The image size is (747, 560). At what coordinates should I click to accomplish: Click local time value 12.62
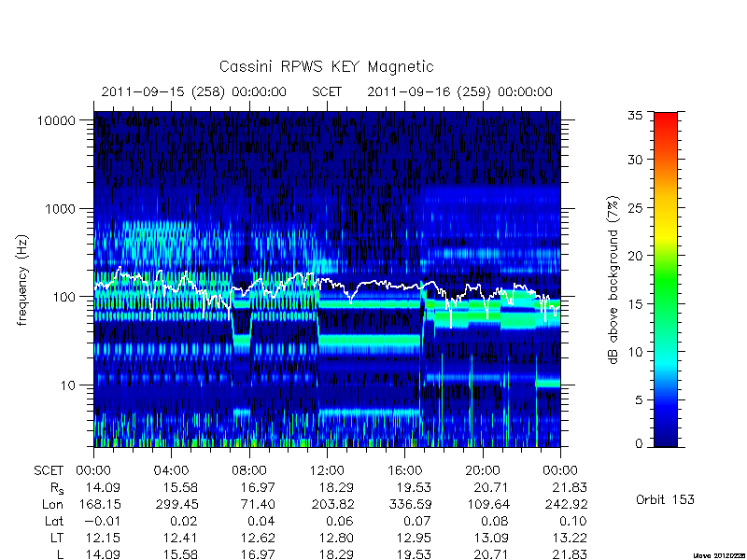point(258,538)
